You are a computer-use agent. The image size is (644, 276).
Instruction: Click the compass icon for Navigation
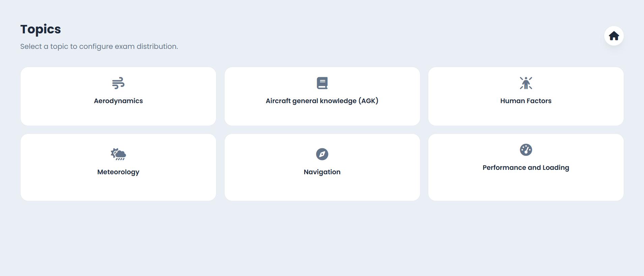pos(322,154)
